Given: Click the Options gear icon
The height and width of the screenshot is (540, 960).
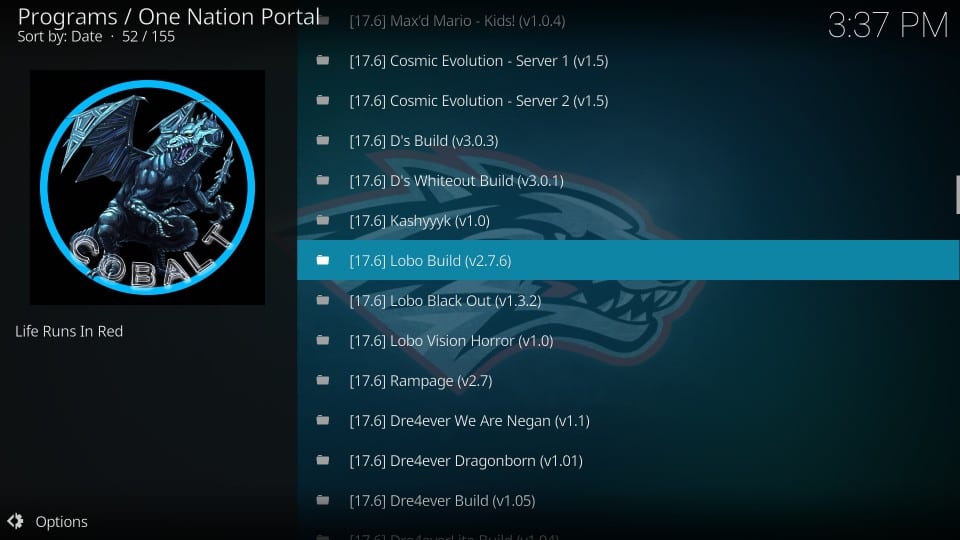Looking at the screenshot, I should (x=15, y=521).
